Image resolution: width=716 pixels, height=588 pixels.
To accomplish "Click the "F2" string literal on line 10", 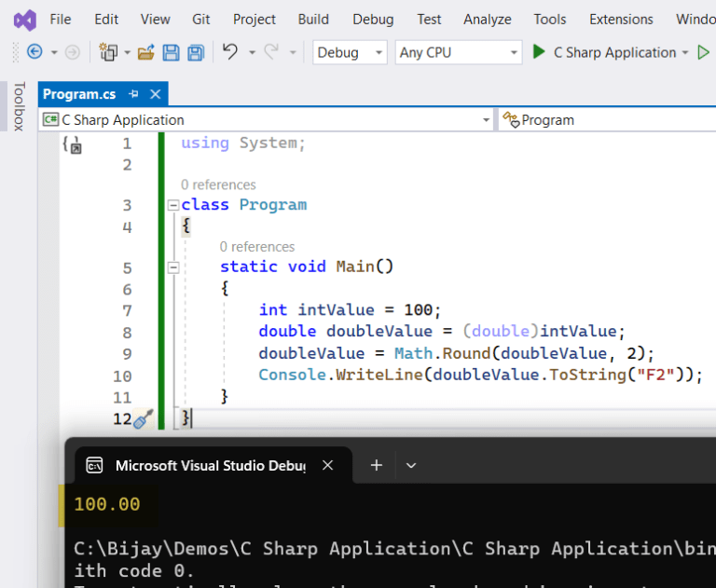I will tap(655, 375).
